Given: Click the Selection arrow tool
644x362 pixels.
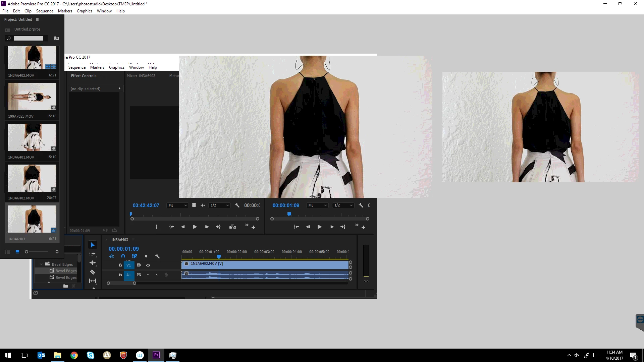Looking at the screenshot, I should (x=93, y=245).
